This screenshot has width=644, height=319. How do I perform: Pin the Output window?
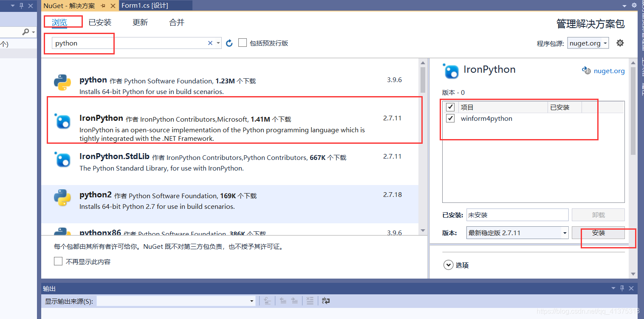622,288
